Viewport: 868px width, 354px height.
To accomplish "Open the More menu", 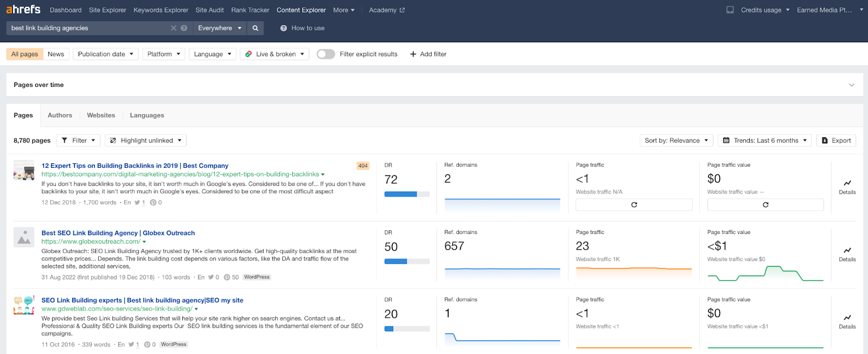I will click(x=344, y=10).
